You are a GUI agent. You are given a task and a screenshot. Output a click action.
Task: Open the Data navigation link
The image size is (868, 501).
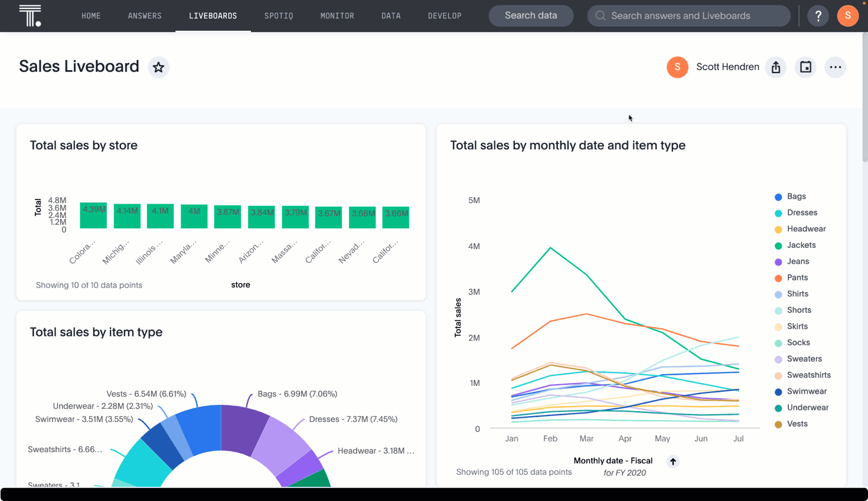[391, 16]
